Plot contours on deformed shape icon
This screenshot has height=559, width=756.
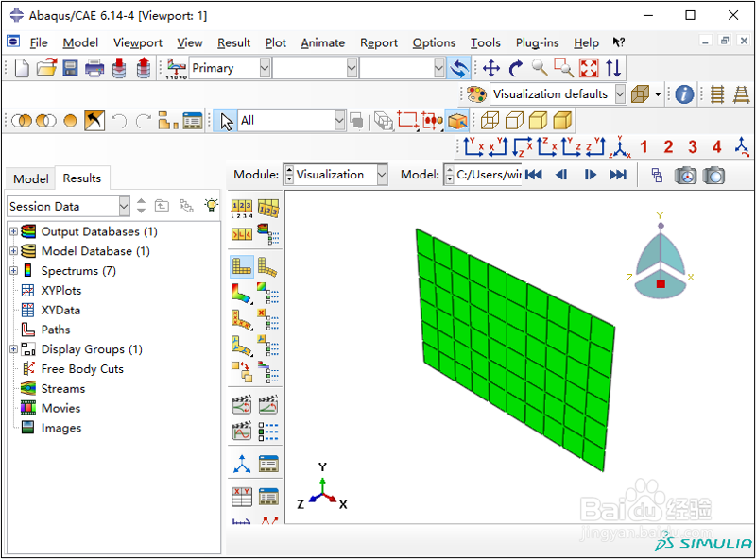tap(242, 293)
